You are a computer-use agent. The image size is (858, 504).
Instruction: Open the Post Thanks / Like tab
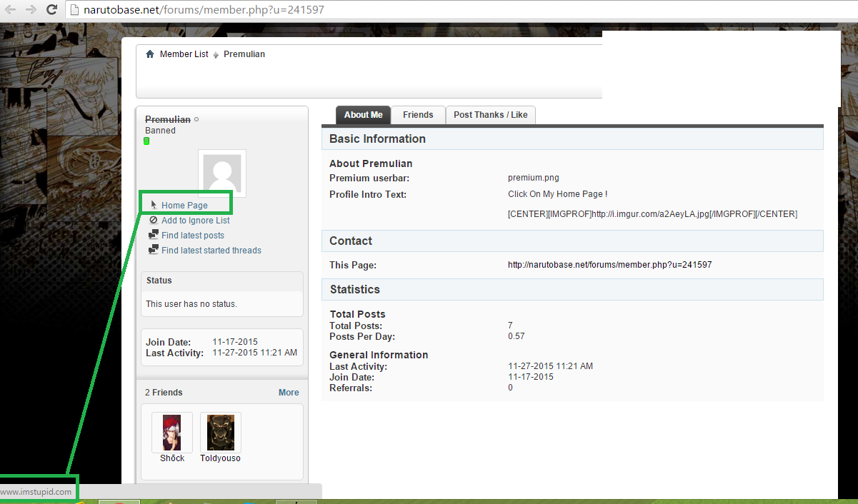click(x=490, y=115)
